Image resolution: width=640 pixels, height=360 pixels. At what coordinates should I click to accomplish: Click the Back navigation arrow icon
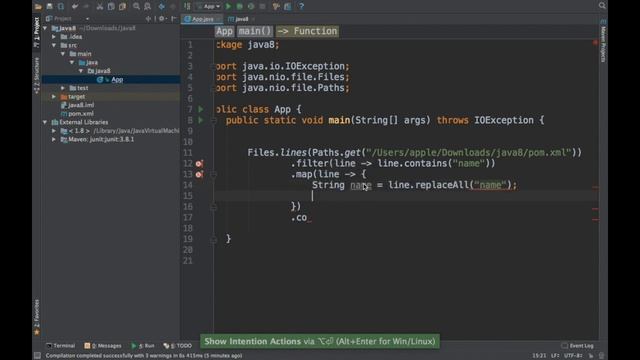(162, 6)
